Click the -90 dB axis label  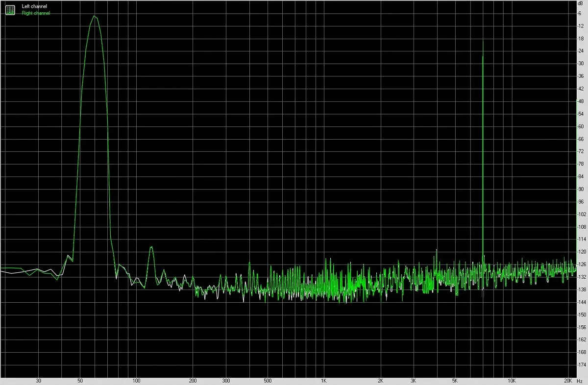tap(581, 189)
